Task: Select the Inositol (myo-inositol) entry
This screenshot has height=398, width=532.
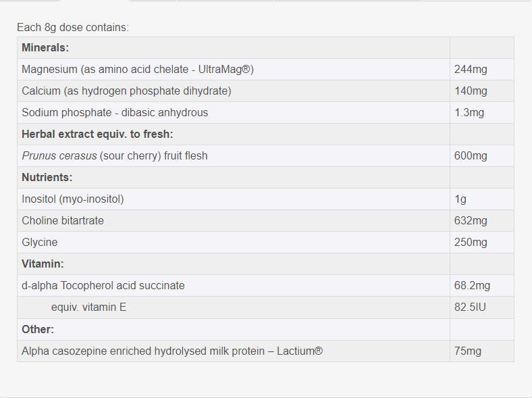Action: pos(72,199)
